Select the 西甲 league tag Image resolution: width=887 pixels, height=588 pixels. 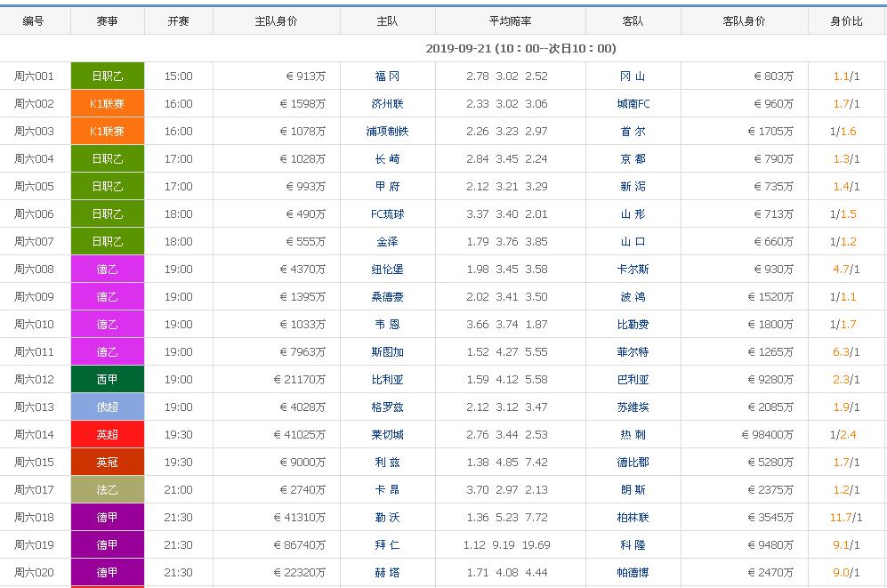108,380
